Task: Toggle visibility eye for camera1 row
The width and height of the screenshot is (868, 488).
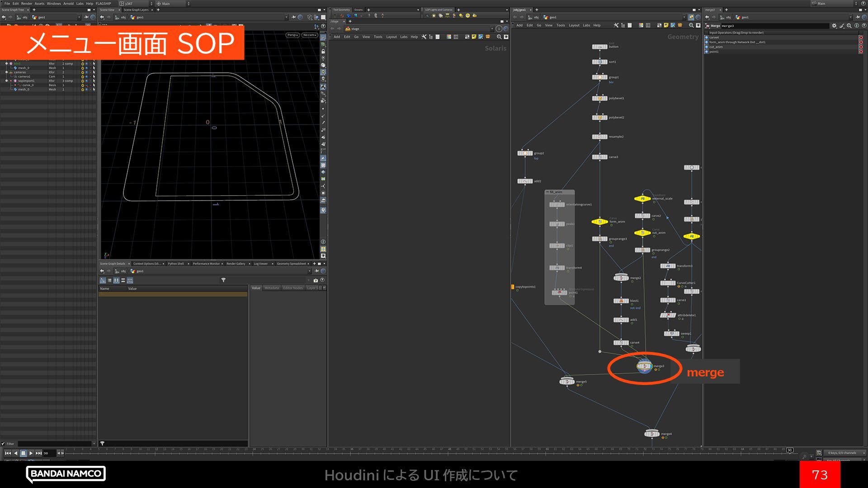Action: point(86,76)
